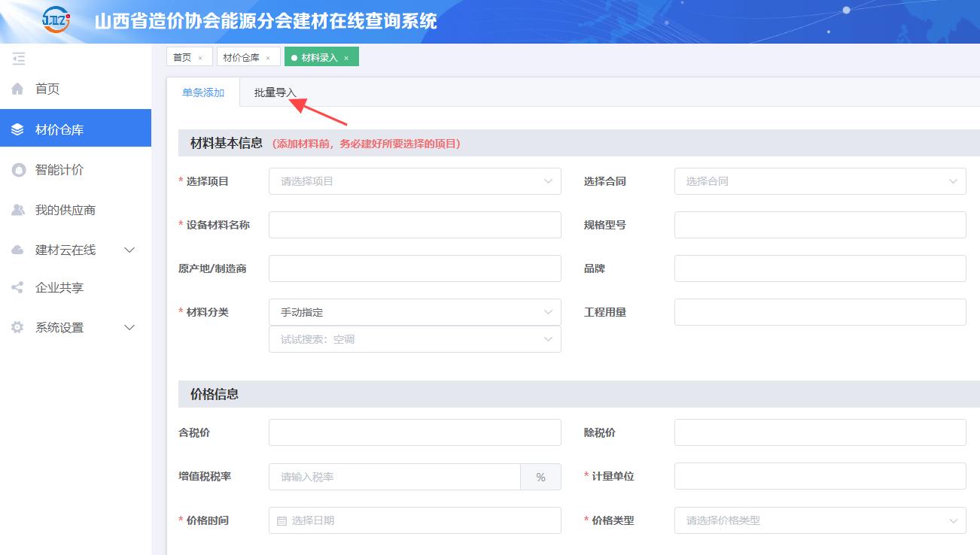Click the 首页 home icon in sidebar

[18, 89]
